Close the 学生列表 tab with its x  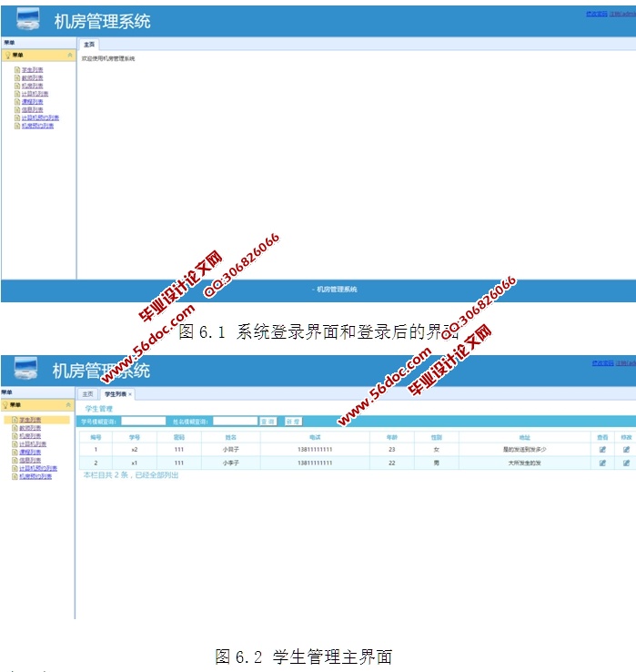click(x=130, y=394)
